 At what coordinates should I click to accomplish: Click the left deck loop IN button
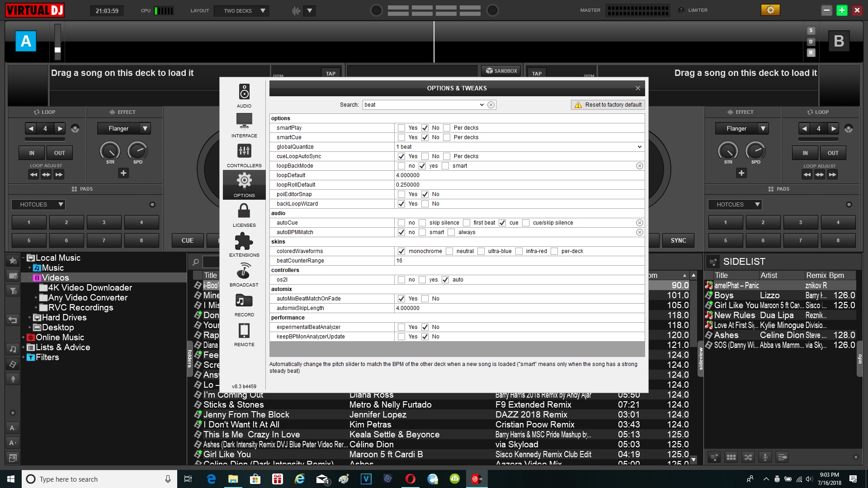click(x=32, y=153)
